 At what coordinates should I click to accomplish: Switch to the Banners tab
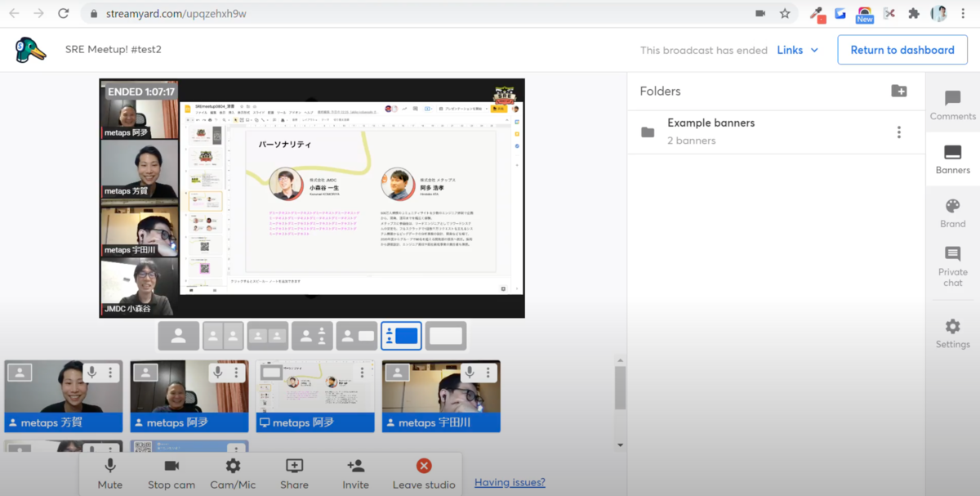pos(952,159)
